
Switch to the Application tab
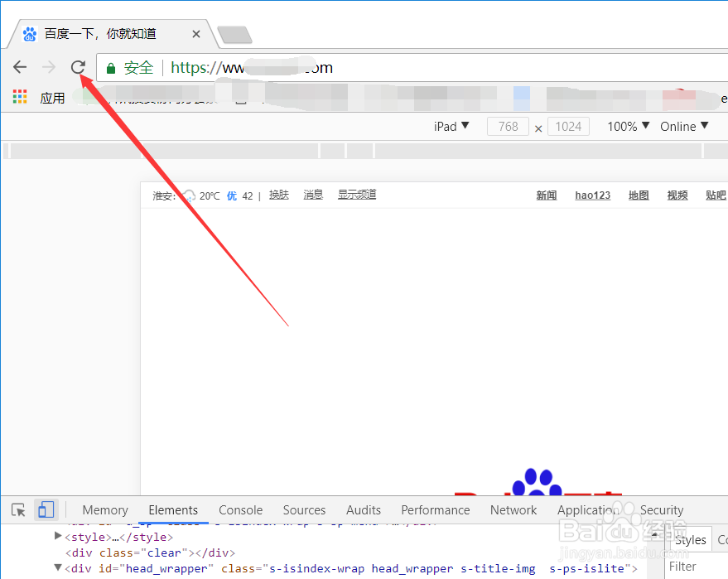point(588,509)
